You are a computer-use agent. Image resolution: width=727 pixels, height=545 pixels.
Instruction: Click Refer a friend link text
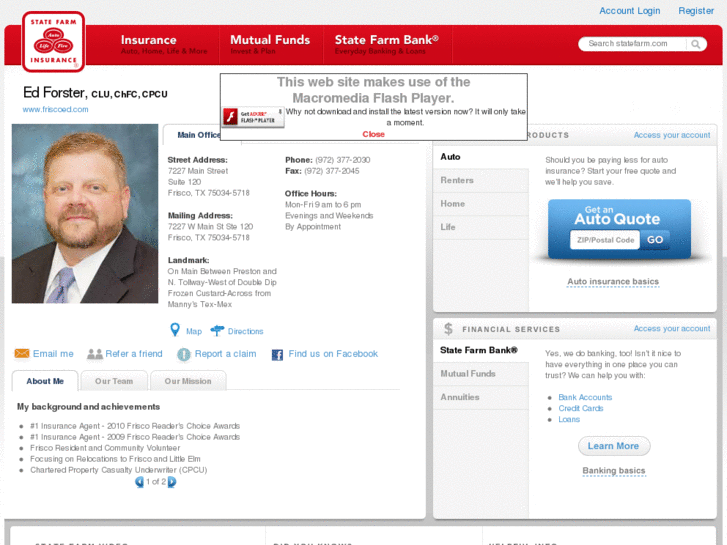134,354
